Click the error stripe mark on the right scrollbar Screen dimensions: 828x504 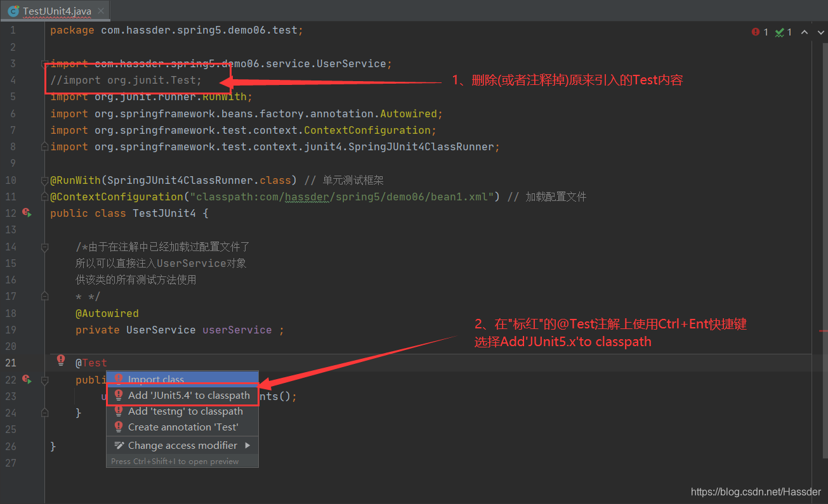[x=823, y=330]
